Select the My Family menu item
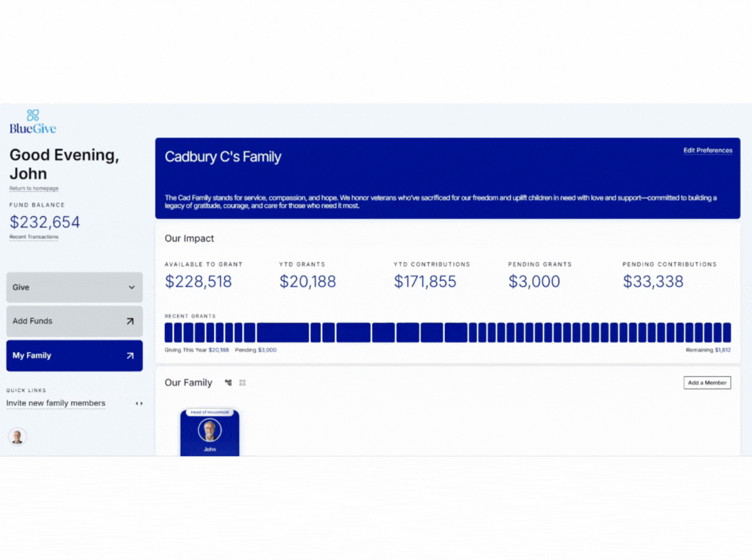752x560 pixels. [x=32, y=356]
